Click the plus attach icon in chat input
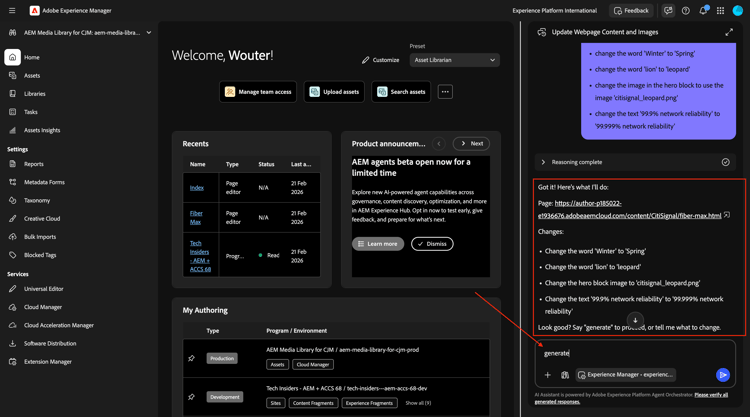750x417 pixels. [548, 375]
